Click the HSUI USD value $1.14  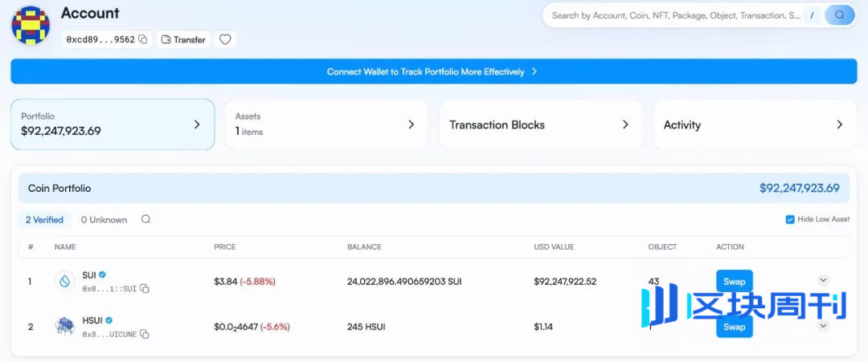coord(543,327)
